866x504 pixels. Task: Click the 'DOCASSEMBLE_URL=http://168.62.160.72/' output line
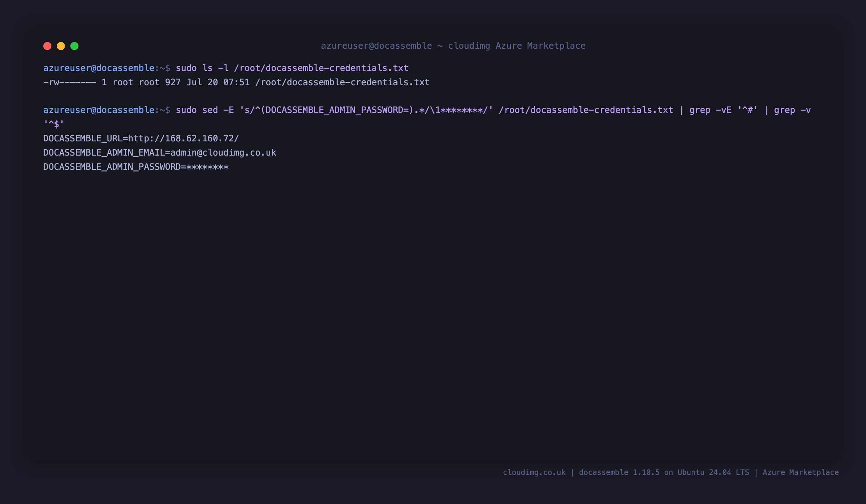tap(141, 138)
